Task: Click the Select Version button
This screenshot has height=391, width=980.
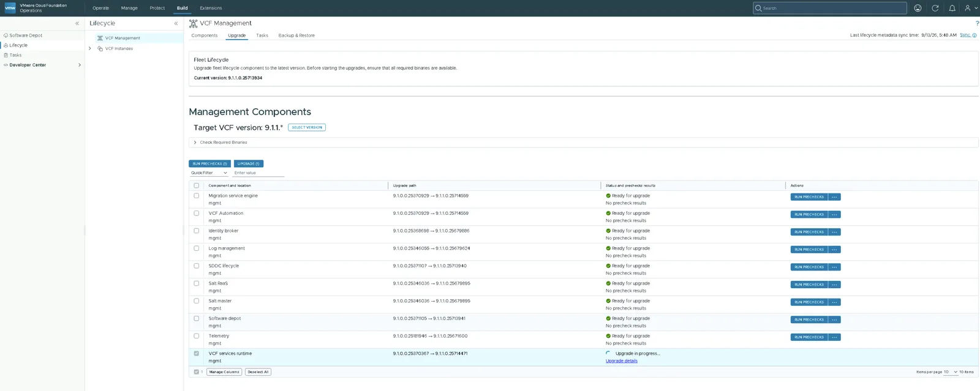Action: (x=307, y=127)
